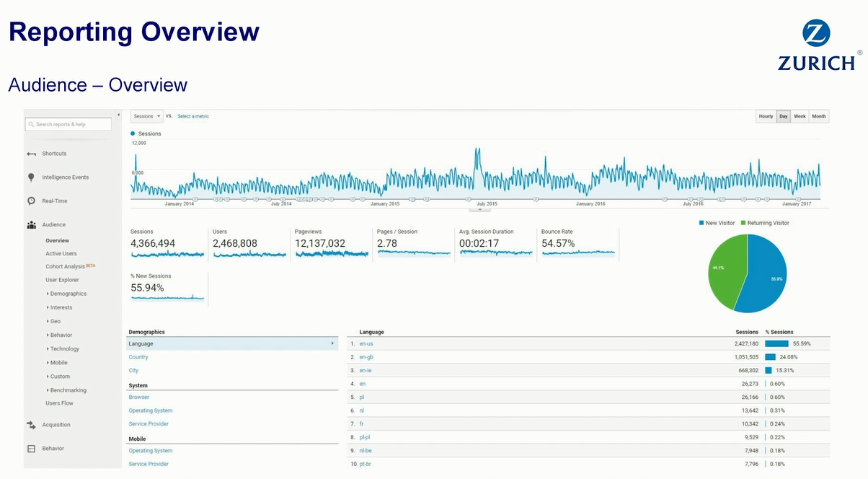This screenshot has height=479, width=868.
Task: Click the en-us language link
Action: click(366, 344)
